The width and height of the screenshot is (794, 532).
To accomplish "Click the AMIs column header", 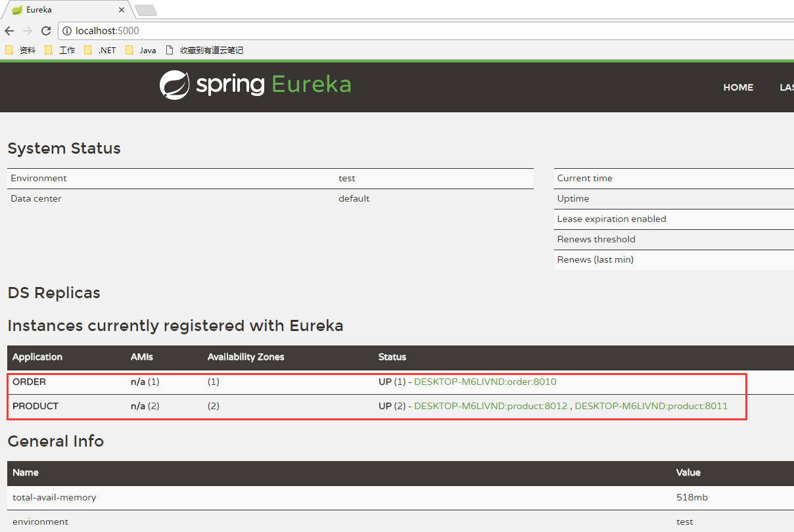I will tap(142, 357).
